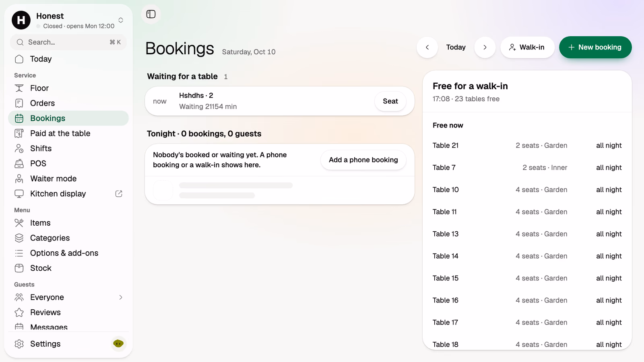
Task: Jump to Today in date navigator
Action: click(x=456, y=47)
